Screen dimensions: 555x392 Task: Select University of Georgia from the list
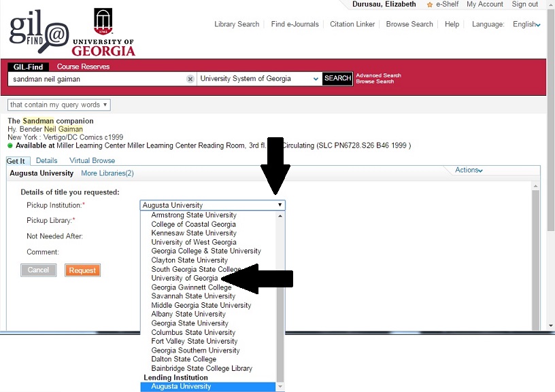click(184, 279)
